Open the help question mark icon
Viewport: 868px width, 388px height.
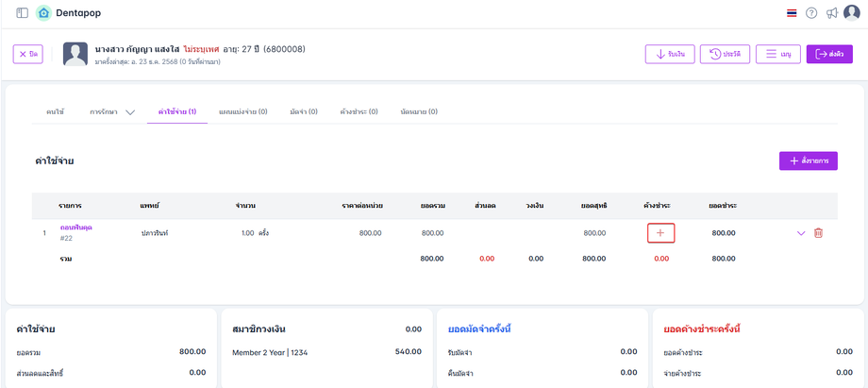coord(811,13)
